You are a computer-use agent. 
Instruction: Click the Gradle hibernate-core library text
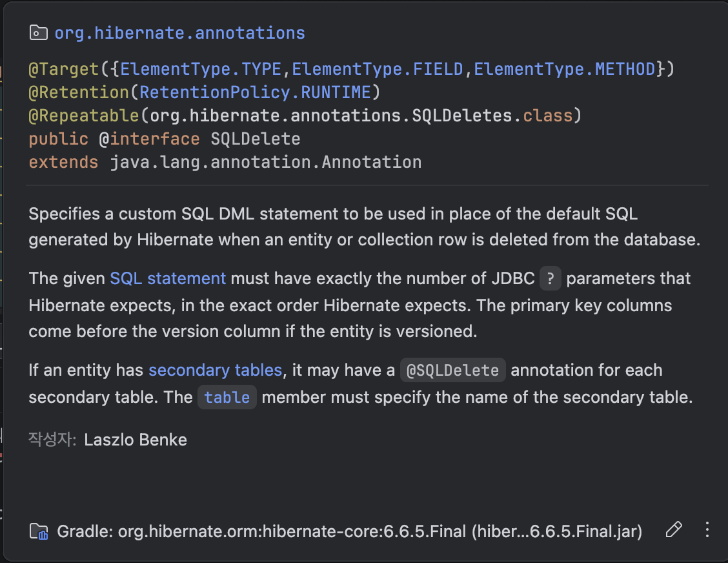pos(350,531)
